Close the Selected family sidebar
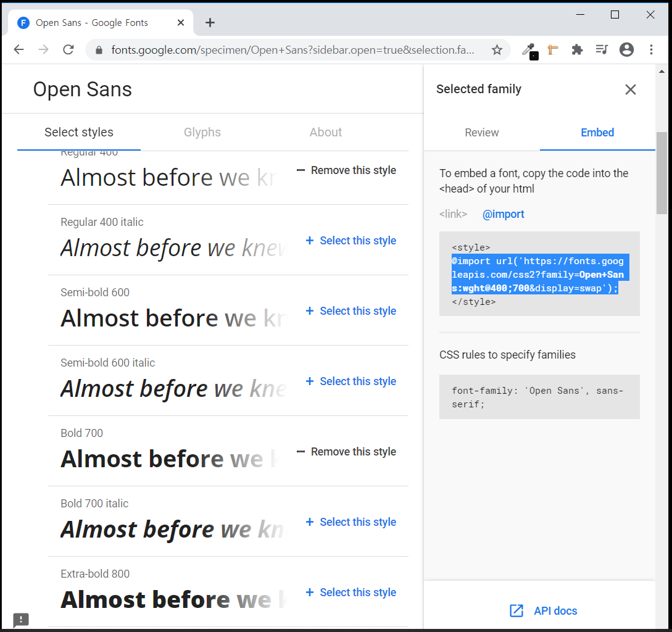 [630, 89]
